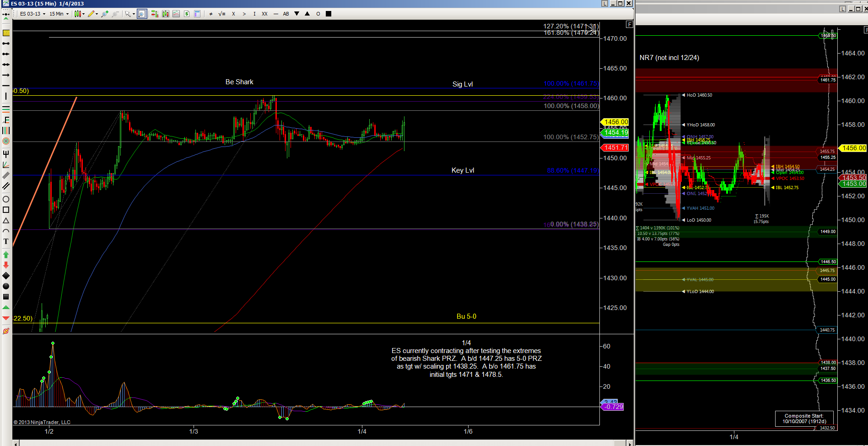Toggle the Chart Trader dollar icon
The image size is (868, 446).
pyautogui.click(x=187, y=14)
